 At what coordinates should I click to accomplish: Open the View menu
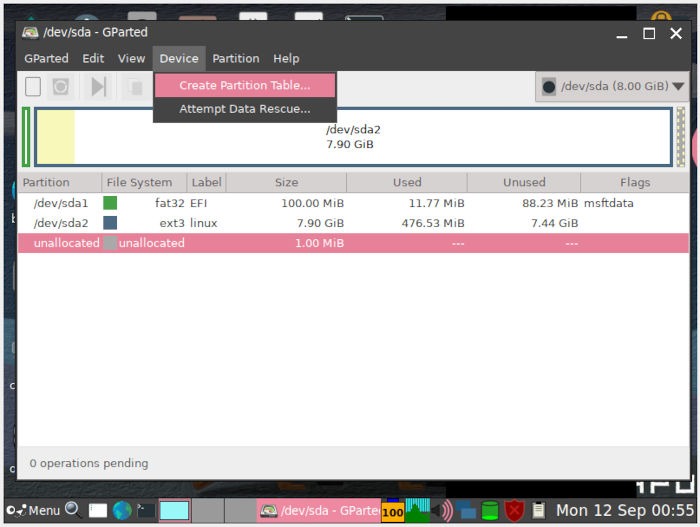pos(131,59)
